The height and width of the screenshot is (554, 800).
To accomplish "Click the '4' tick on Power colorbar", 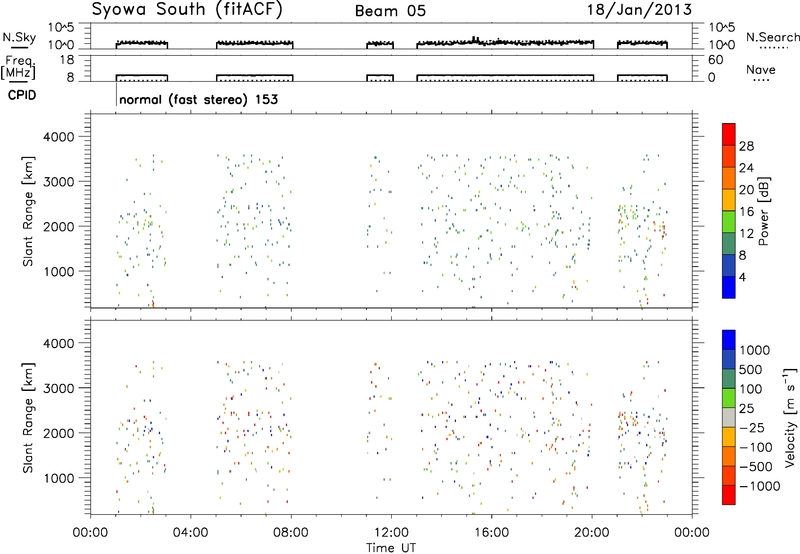I will pyautogui.click(x=742, y=277).
